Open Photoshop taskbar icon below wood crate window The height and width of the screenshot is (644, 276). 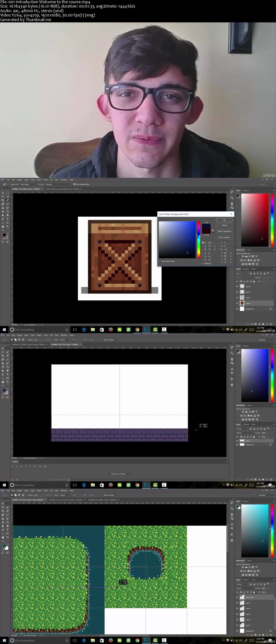(146, 329)
